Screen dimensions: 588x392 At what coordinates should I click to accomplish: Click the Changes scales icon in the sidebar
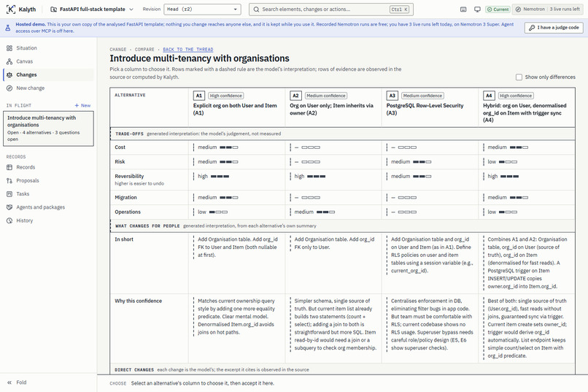click(x=9, y=74)
